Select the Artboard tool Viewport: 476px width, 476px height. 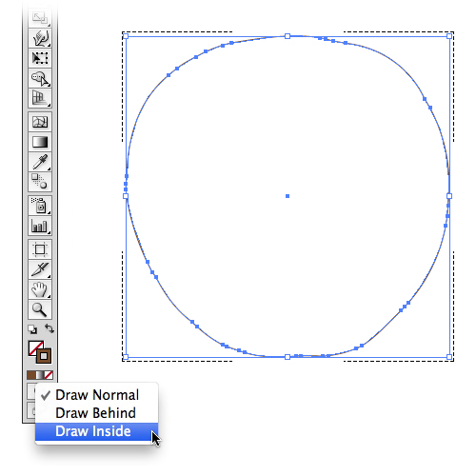click(x=40, y=249)
